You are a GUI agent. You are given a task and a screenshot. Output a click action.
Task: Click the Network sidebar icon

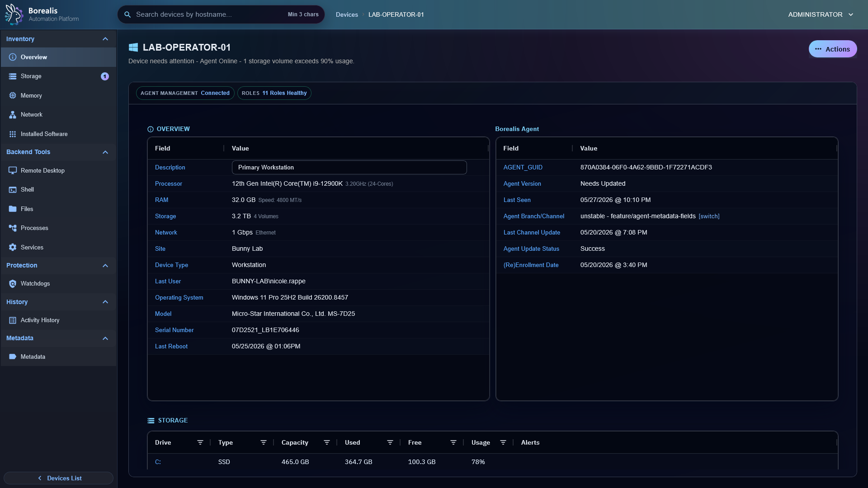13,115
